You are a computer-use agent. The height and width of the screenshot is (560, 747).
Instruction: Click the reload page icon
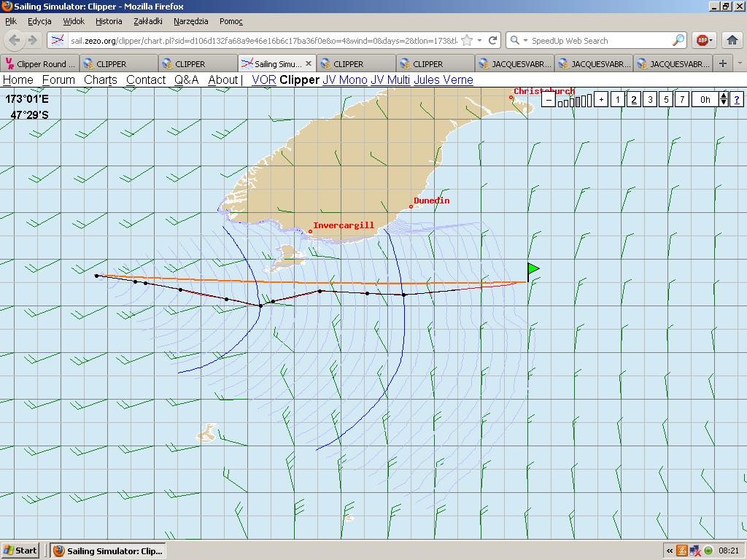coord(493,41)
